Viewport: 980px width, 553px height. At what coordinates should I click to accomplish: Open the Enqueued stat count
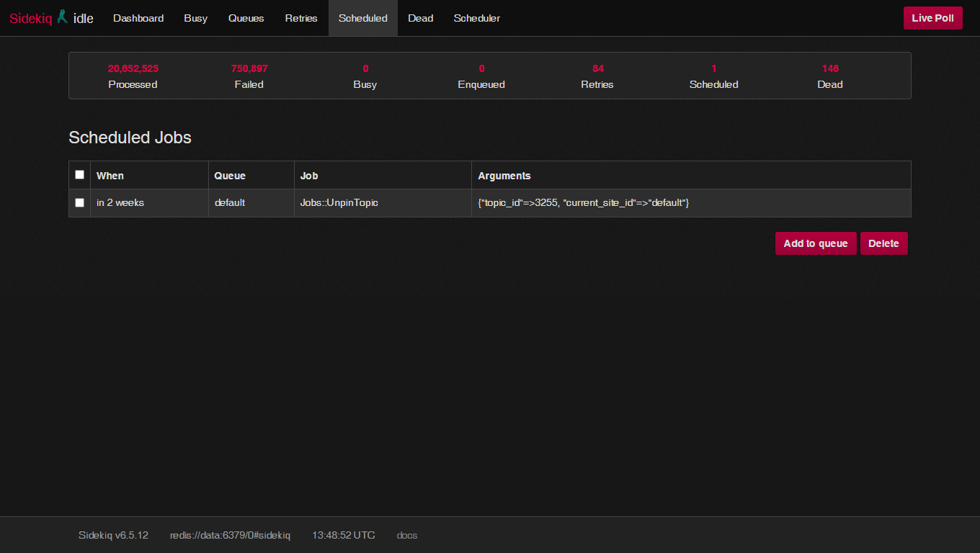(482, 68)
